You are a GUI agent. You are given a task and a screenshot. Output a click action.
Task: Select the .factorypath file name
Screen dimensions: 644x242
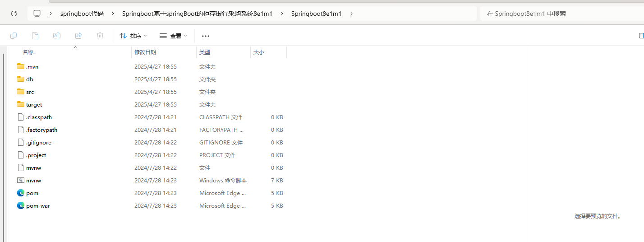[x=41, y=130]
